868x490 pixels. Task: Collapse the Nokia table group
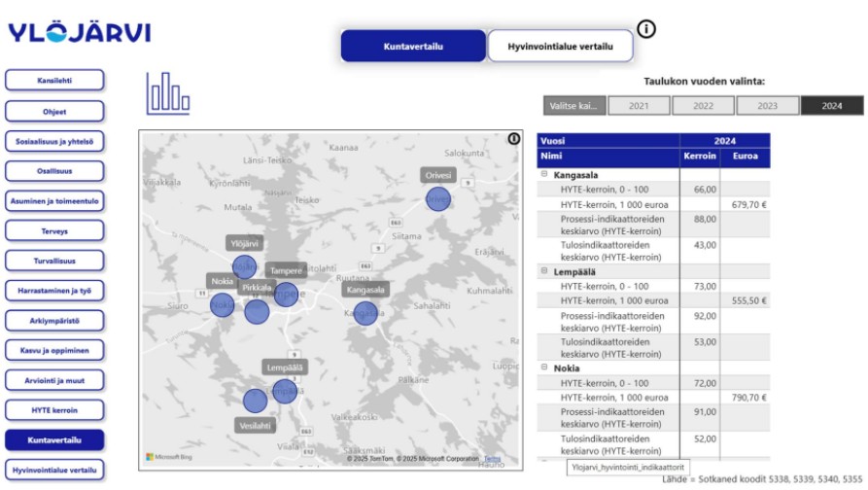tap(544, 368)
